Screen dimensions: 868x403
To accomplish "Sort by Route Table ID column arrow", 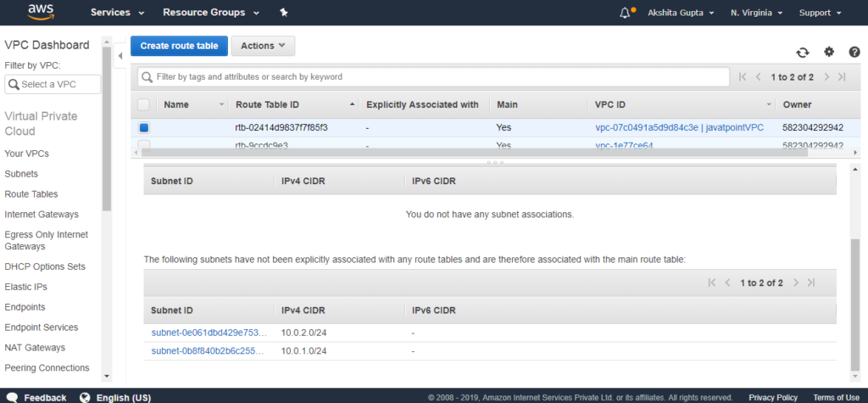I will pyautogui.click(x=353, y=104).
